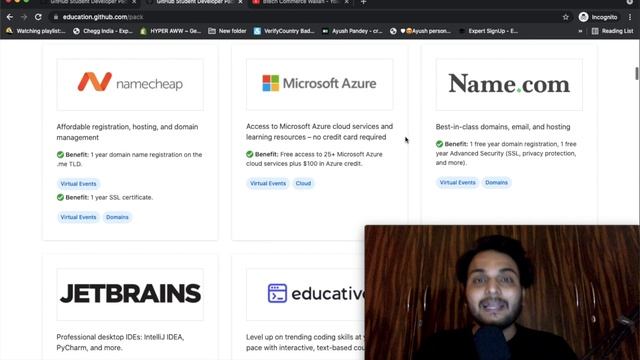Open the VerifyCountry bookmark
Image resolution: width=640 pixels, height=360 pixels.
click(284, 31)
